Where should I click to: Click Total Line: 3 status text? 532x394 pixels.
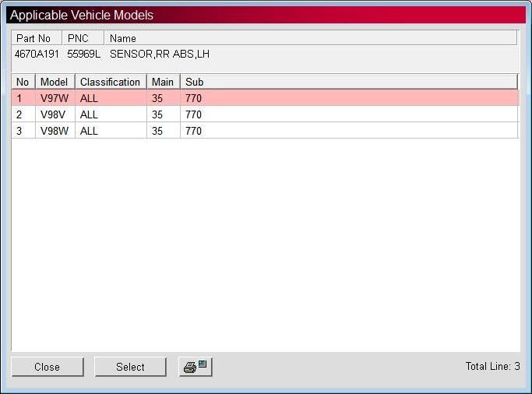coord(492,366)
